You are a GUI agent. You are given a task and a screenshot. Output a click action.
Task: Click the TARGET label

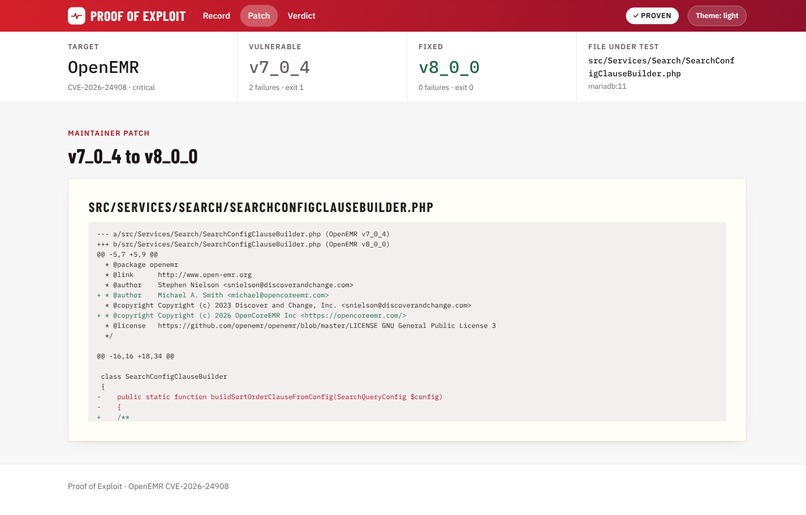coord(83,47)
